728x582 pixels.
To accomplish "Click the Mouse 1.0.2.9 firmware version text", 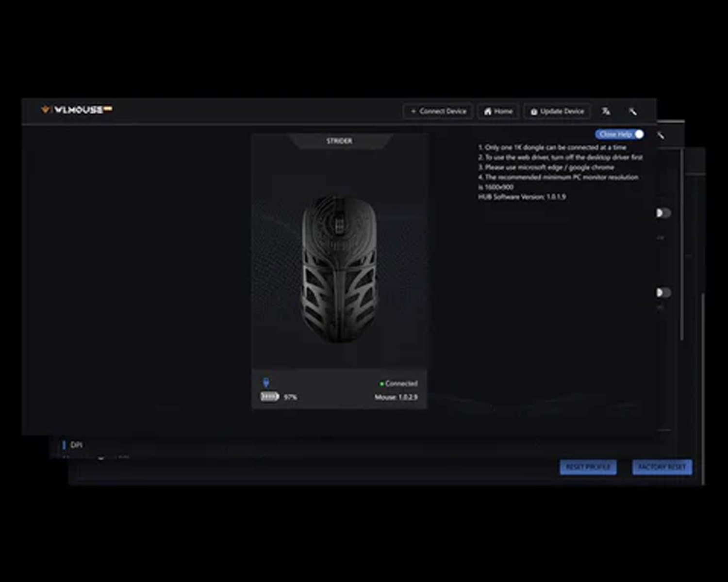I will coord(396,397).
